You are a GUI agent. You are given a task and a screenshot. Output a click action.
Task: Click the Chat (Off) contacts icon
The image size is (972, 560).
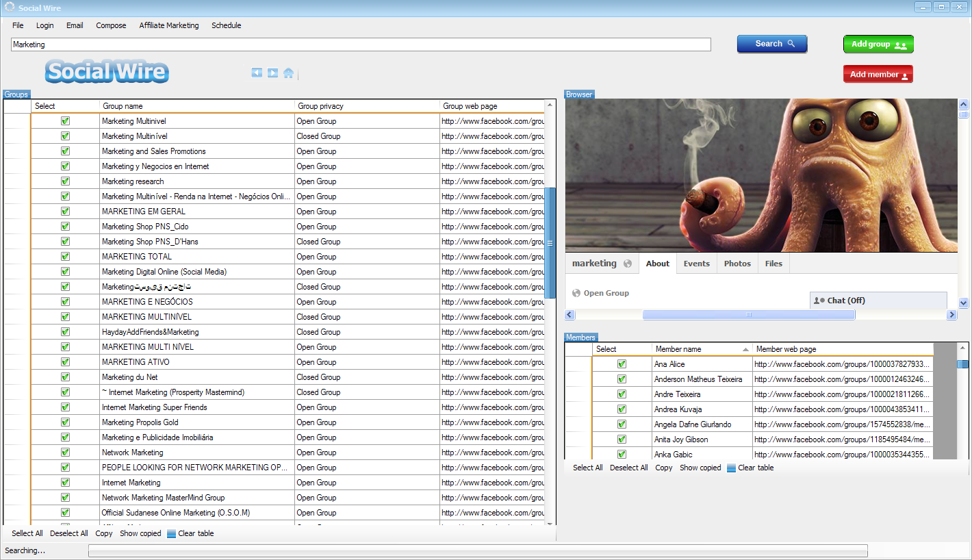819,301
